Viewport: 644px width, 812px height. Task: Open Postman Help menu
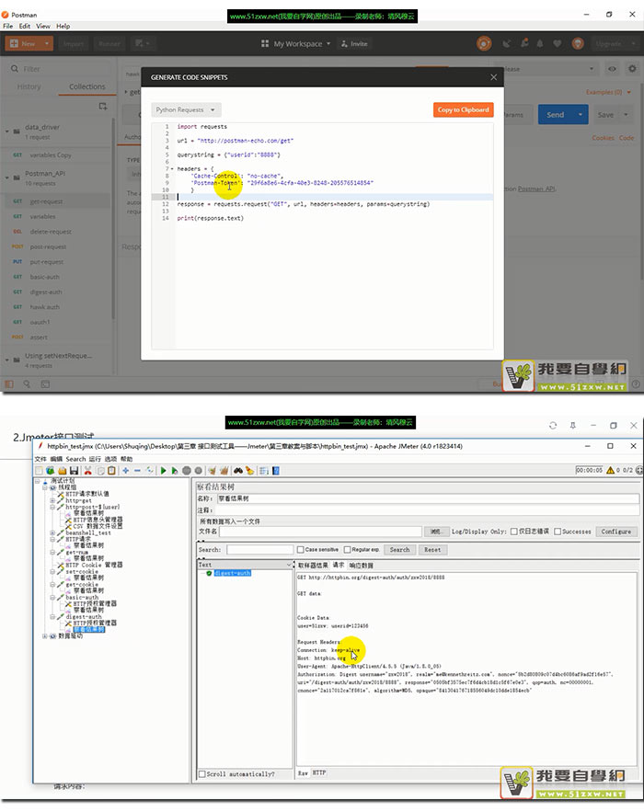point(63,26)
